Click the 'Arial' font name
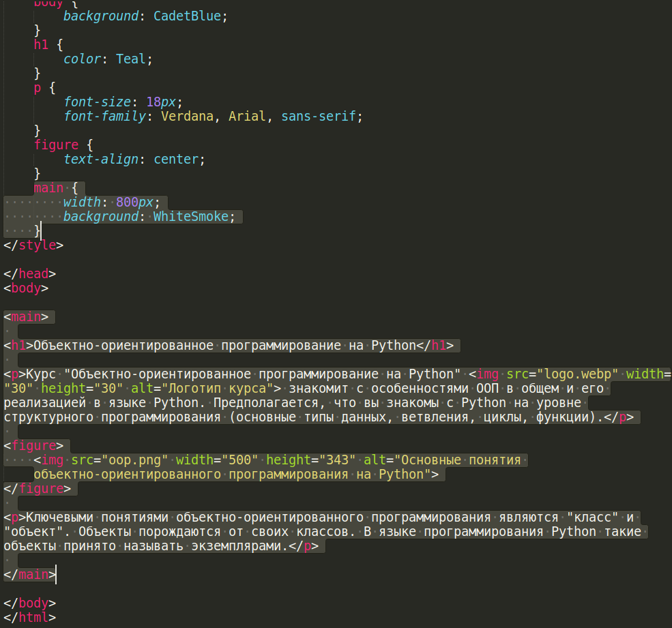This screenshot has height=628, width=672. (247, 116)
